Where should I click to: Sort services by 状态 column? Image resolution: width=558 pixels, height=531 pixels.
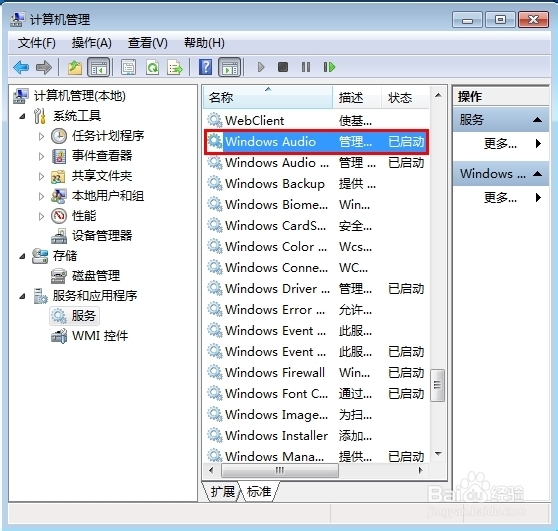tap(405, 97)
